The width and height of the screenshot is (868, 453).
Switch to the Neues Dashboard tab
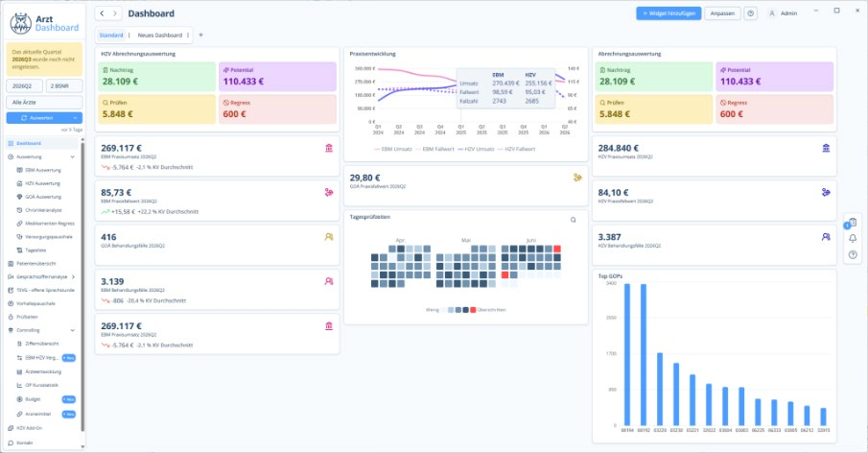pos(160,35)
